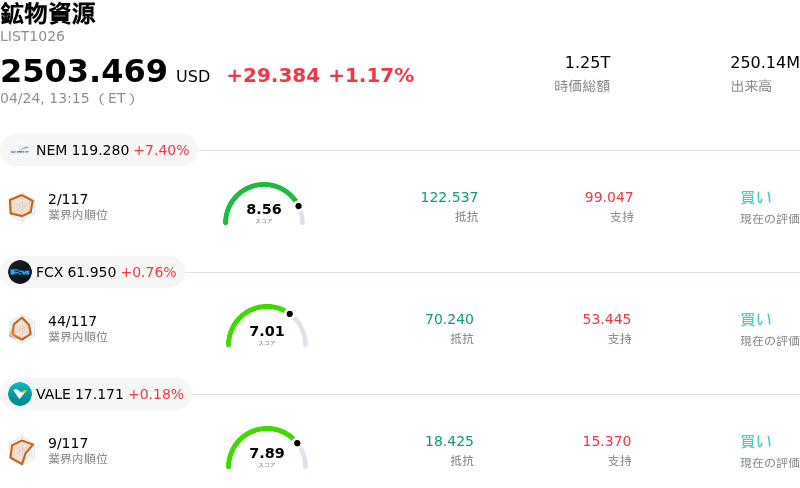Click the radar chart icon beside 44/117
This screenshot has width=800, height=488.
[22, 328]
